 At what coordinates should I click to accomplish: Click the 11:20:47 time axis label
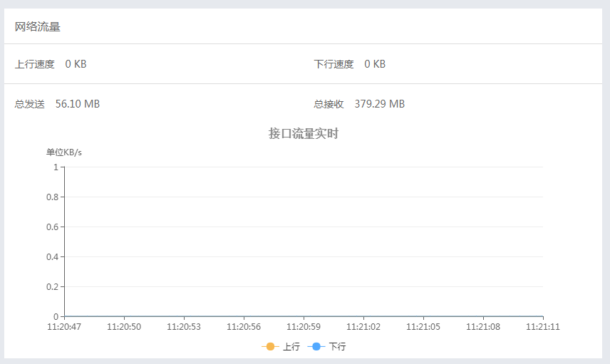point(64,327)
